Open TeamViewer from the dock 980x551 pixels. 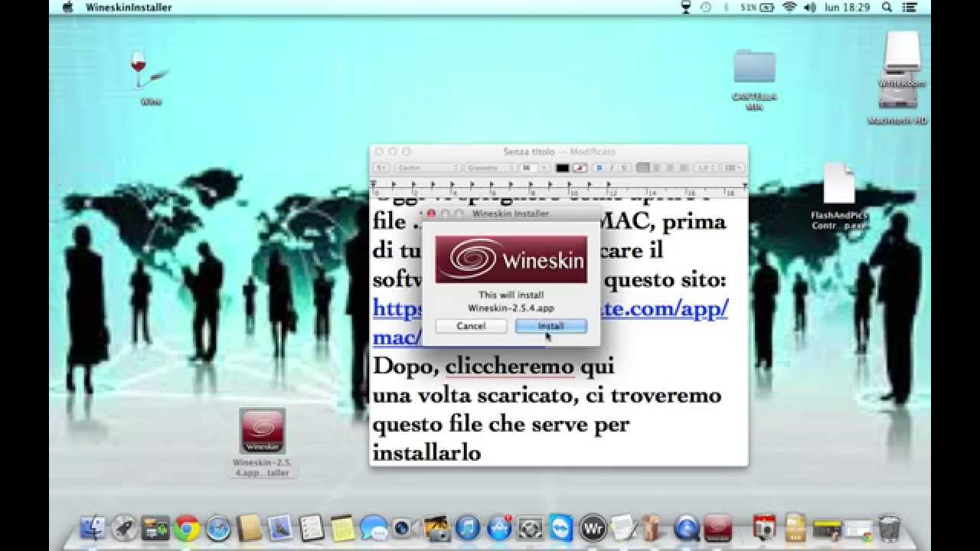560,527
